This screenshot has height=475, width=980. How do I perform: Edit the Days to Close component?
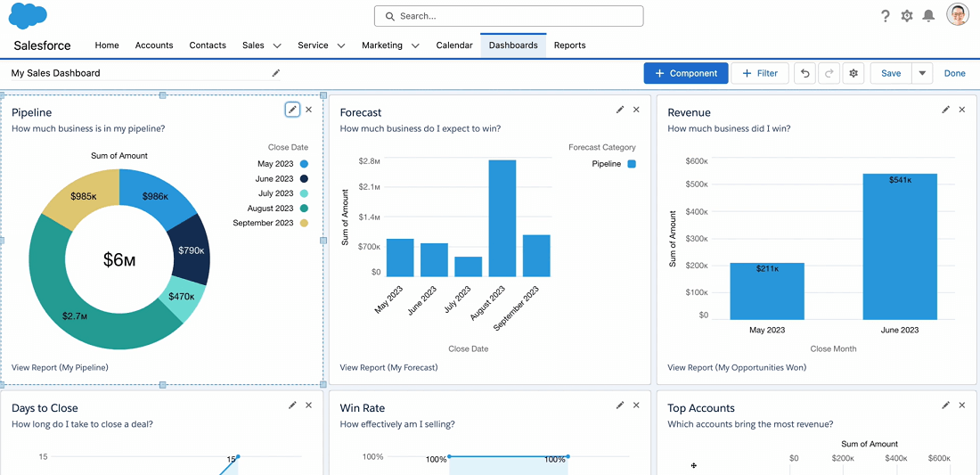pos(292,405)
